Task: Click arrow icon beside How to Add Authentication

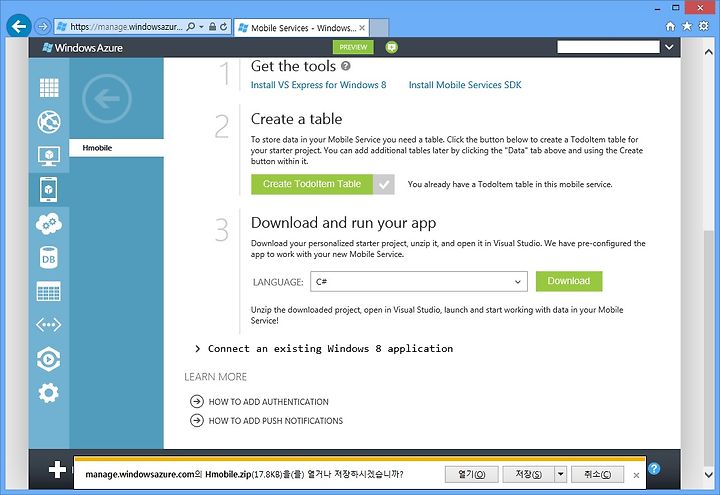Action: pyautogui.click(x=197, y=402)
